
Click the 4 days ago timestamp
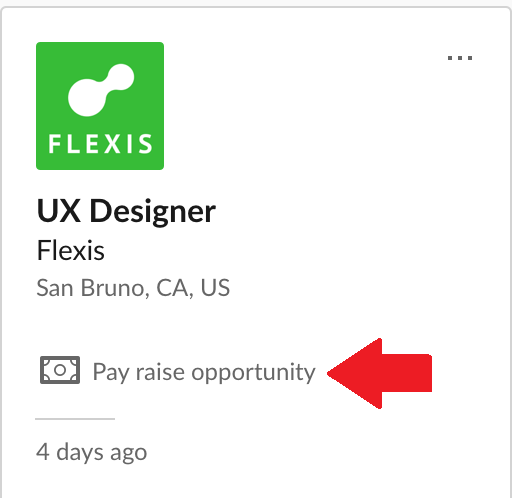coord(91,452)
